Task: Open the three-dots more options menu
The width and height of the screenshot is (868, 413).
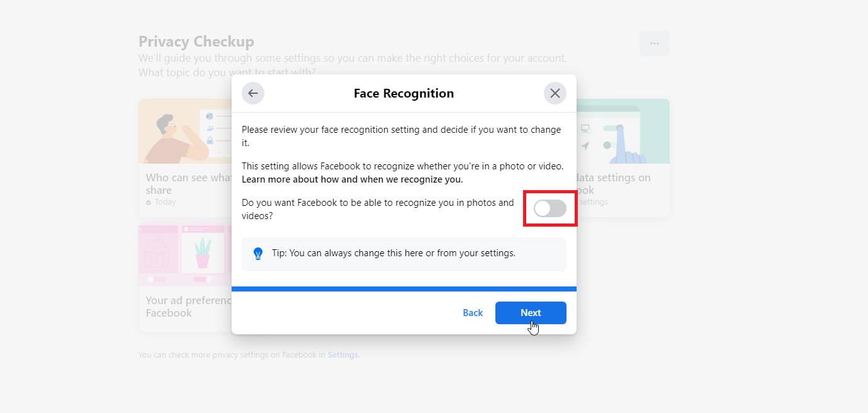Action: point(655,43)
